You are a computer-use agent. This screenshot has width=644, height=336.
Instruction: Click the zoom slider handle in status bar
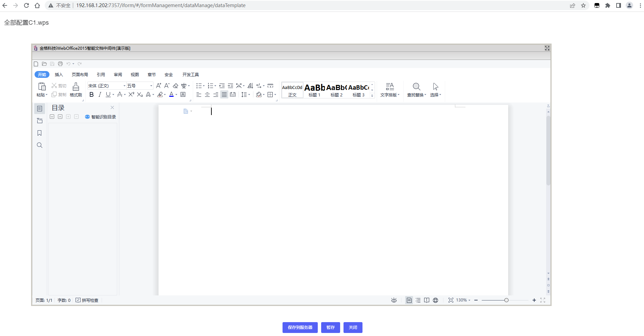point(506,300)
